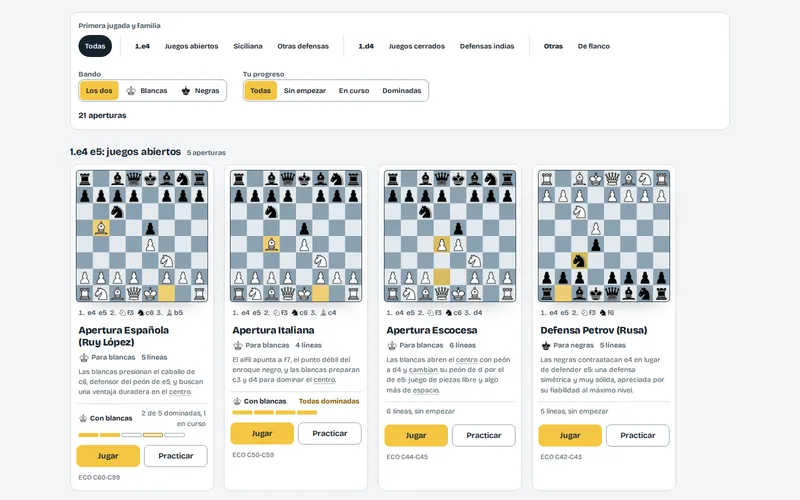Click the 'centro' link in Española description
800x500 pixels.
point(180,392)
